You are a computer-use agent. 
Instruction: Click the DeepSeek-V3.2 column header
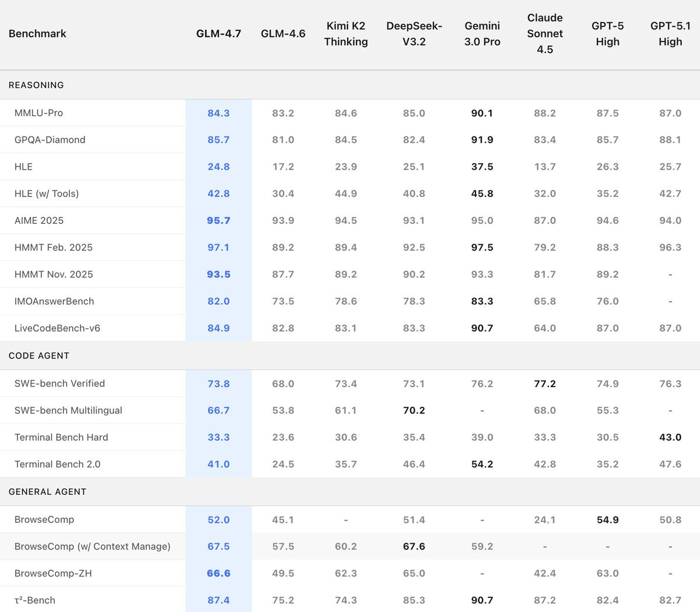click(414, 34)
